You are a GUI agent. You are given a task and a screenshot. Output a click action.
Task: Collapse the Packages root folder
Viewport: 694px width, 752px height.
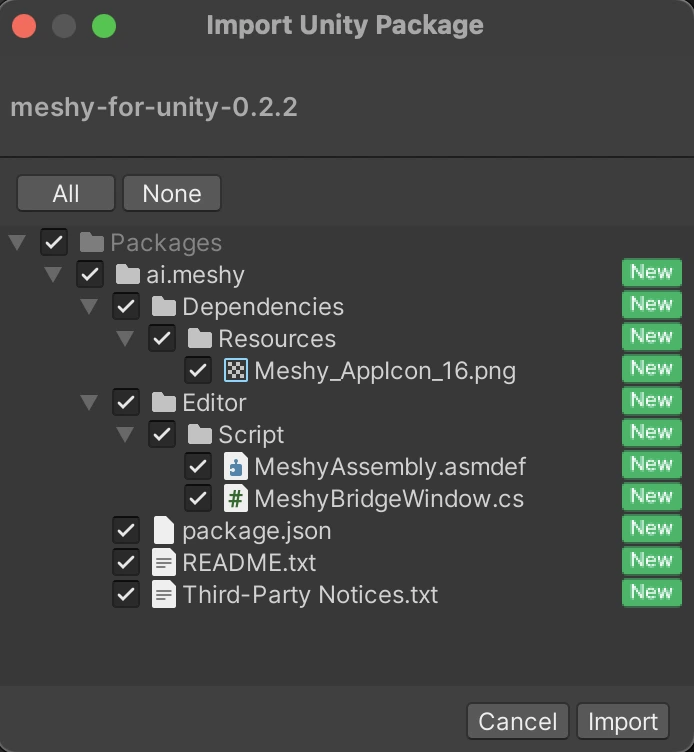pos(17,243)
